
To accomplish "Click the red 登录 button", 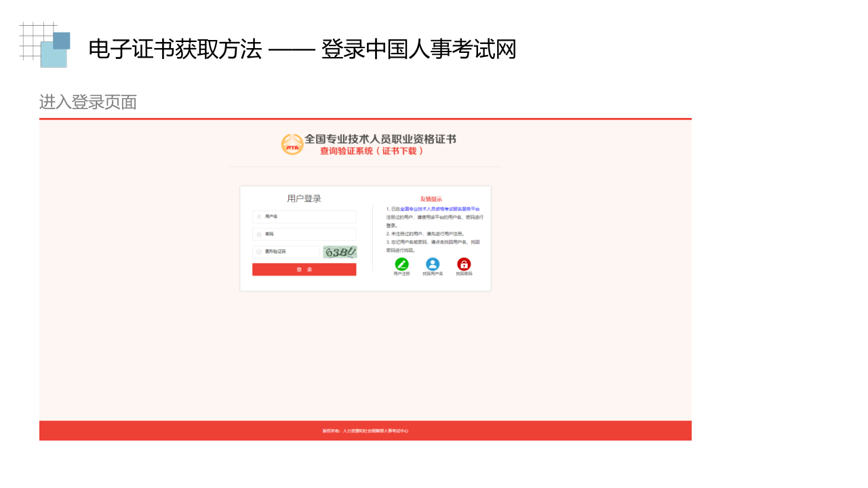I will point(304,270).
